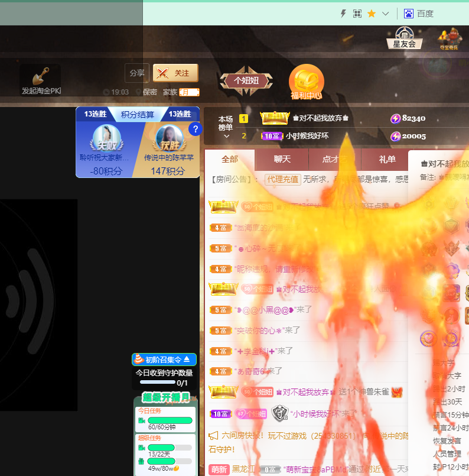Click the 60/60分钟 daily task progress bar
This screenshot has height=476, width=469.
tap(170, 420)
